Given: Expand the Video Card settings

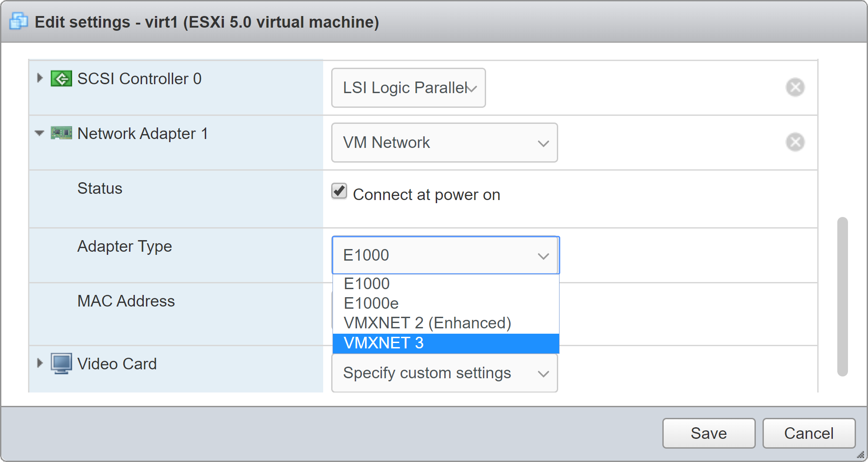Looking at the screenshot, I should coord(39,363).
